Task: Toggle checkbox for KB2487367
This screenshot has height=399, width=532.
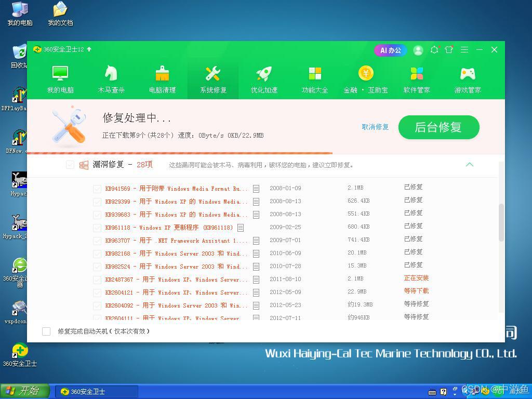Action: coord(97,280)
